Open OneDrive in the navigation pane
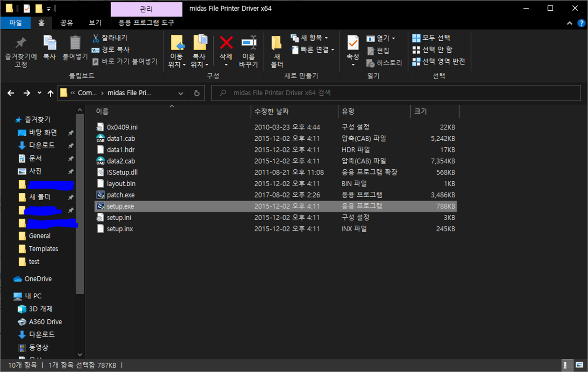The height and width of the screenshot is (372, 588). pos(38,279)
